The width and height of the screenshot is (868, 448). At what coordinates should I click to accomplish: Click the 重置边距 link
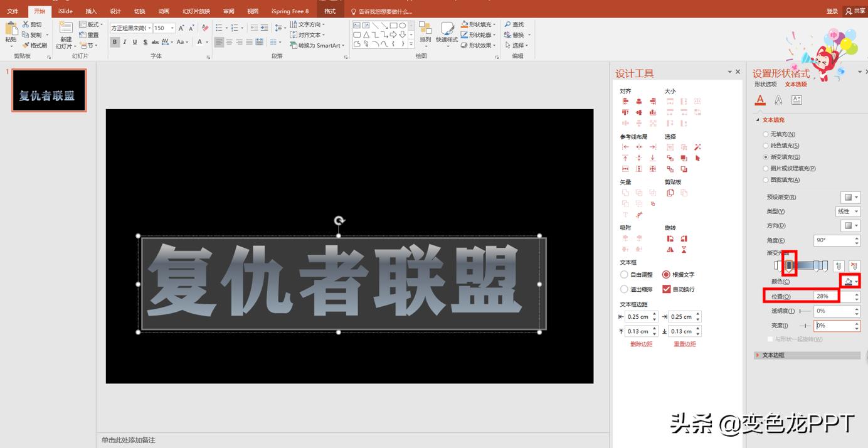[x=684, y=344]
